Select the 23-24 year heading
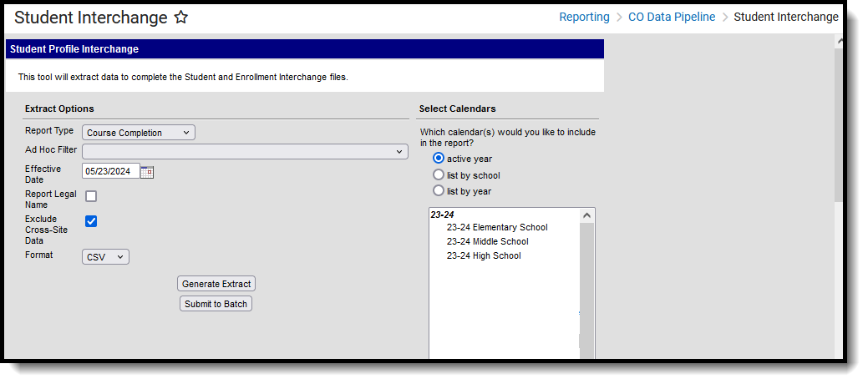This screenshot has height=384, width=868. [442, 215]
